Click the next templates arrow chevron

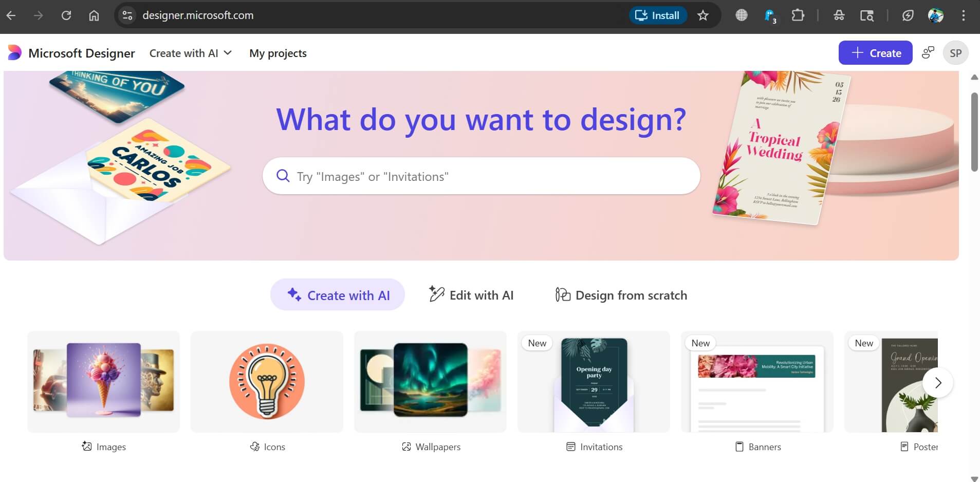point(938,382)
